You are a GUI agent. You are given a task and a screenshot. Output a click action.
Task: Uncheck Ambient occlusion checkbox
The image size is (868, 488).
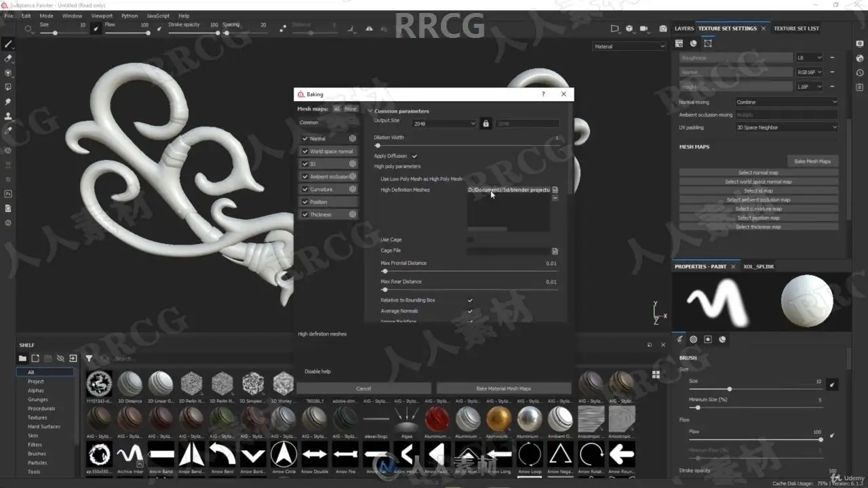(305, 176)
